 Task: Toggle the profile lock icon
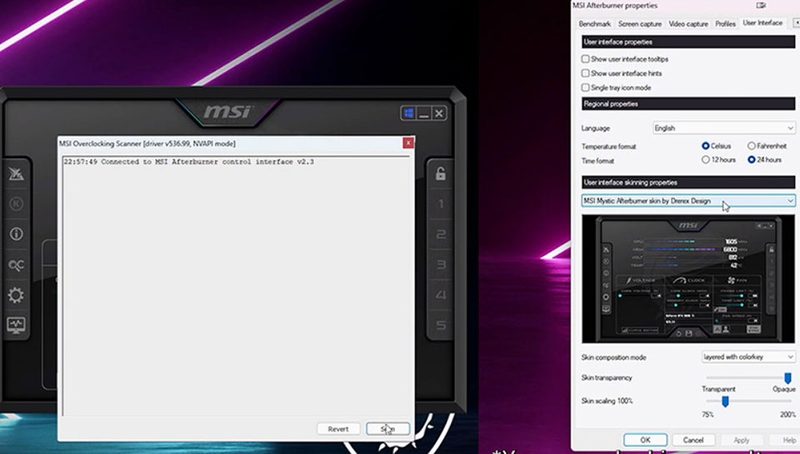point(440,173)
